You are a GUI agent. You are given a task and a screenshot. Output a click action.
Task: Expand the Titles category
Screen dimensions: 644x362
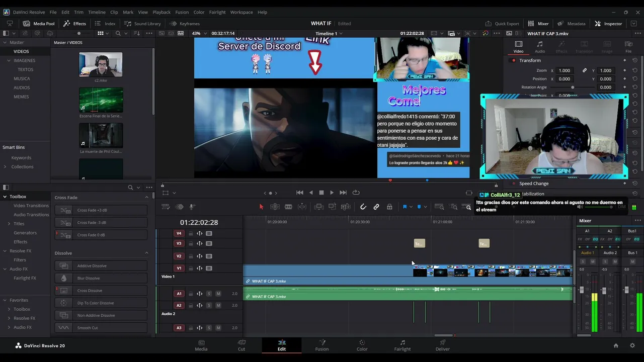point(9,224)
